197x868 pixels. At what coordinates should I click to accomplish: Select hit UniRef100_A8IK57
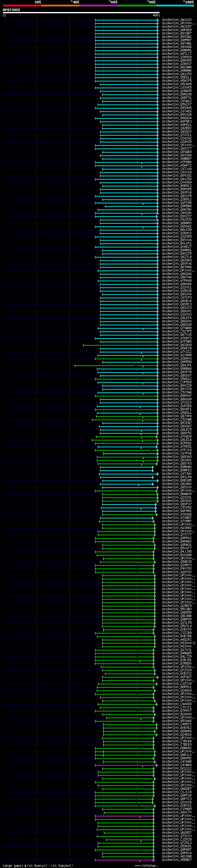[177, 26]
